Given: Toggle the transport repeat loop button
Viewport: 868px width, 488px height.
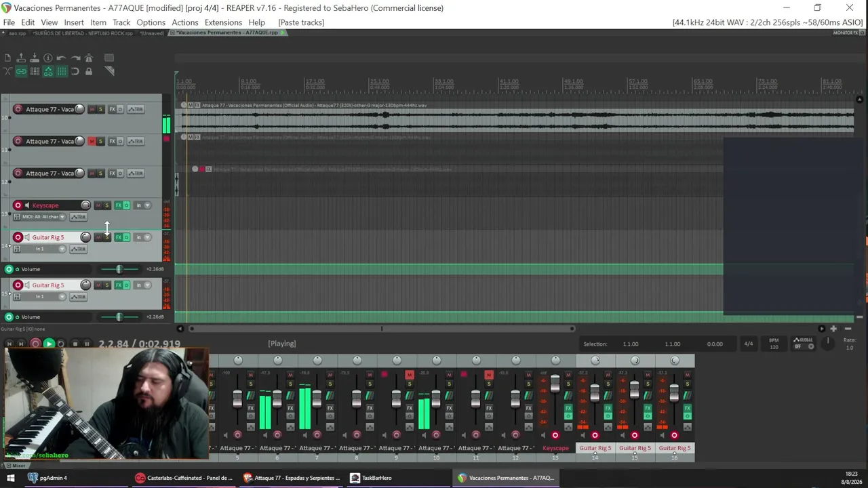Looking at the screenshot, I should pos(61,344).
